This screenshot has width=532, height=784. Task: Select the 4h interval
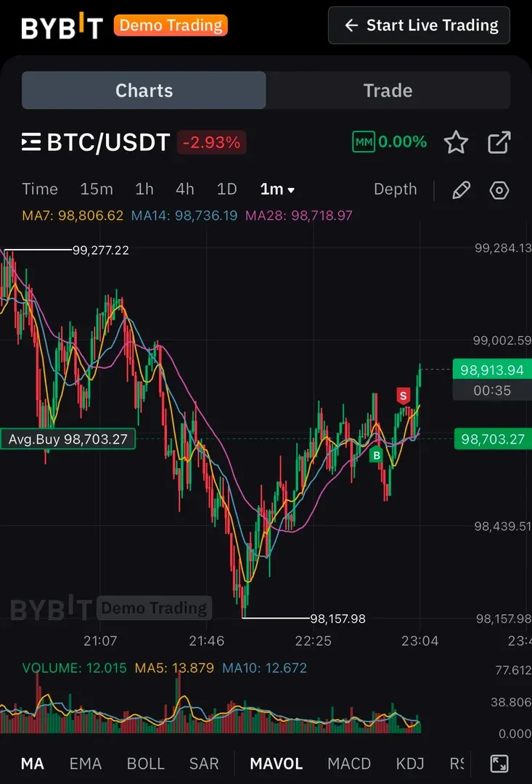184,189
